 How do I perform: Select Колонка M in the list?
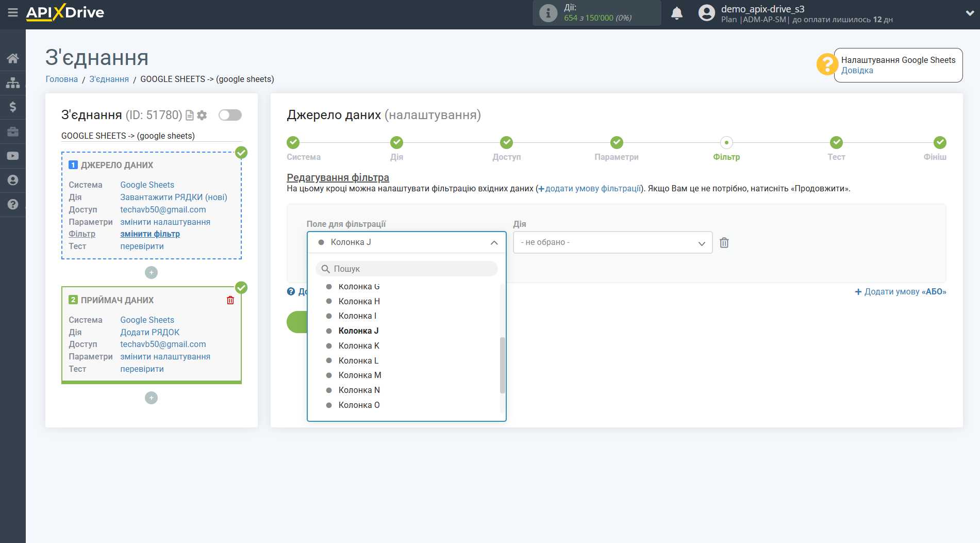tap(360, 375)
